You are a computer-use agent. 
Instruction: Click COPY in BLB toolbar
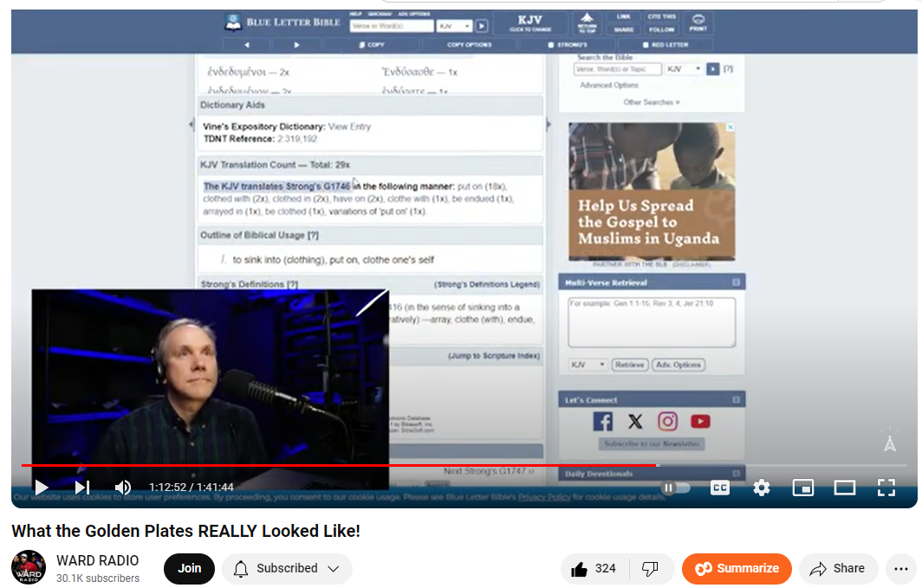click(372, 45)
